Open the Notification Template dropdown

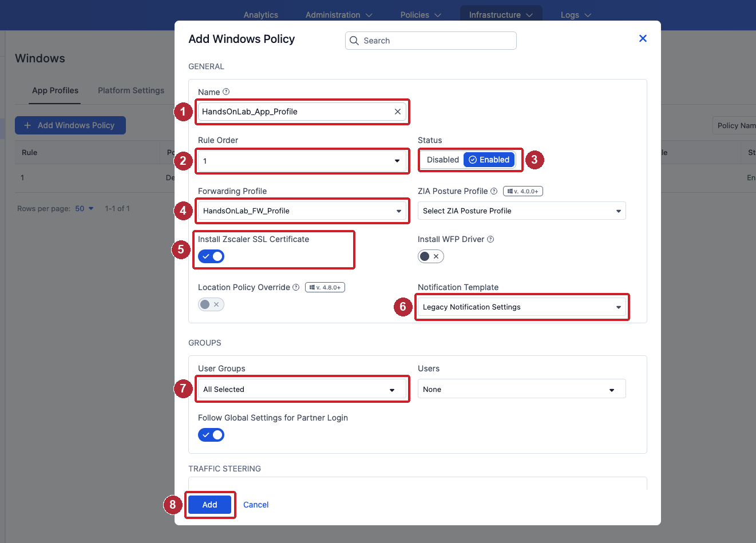pos(522,307)
